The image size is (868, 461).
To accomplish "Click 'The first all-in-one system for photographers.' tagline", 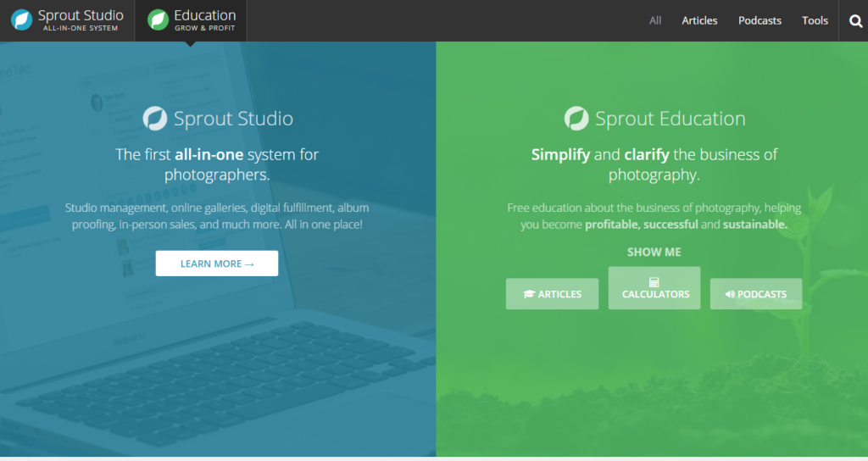I will point(217,164).
